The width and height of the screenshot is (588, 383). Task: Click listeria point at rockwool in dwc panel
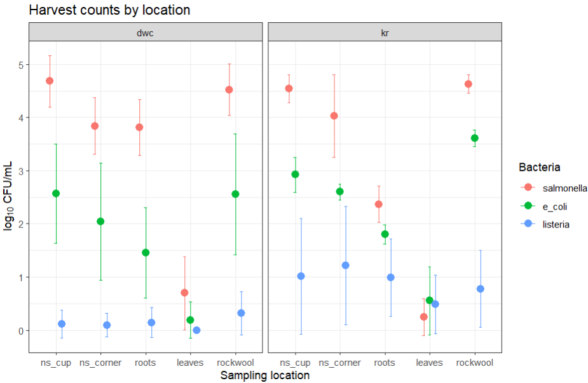[x=241, y=313]
